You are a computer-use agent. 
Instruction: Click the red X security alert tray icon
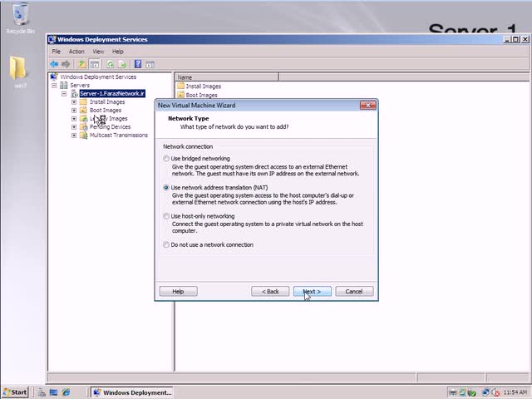(x=495, y=392)
